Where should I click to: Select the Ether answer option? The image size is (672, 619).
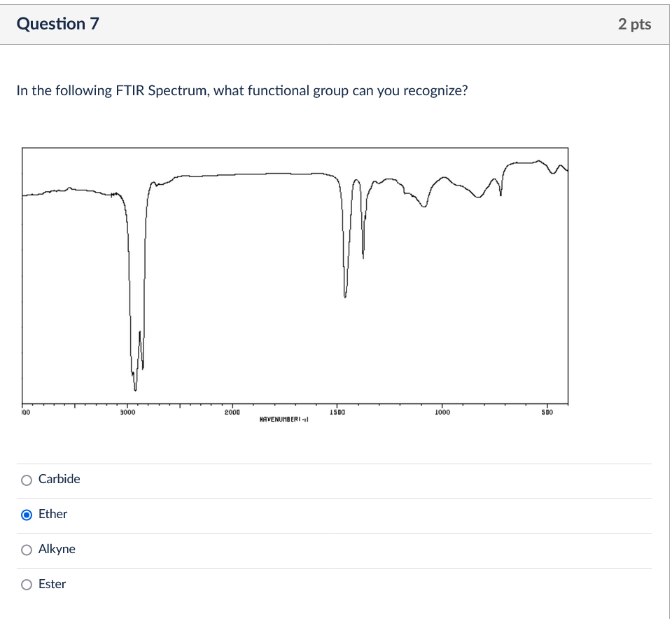coord(27,514)
